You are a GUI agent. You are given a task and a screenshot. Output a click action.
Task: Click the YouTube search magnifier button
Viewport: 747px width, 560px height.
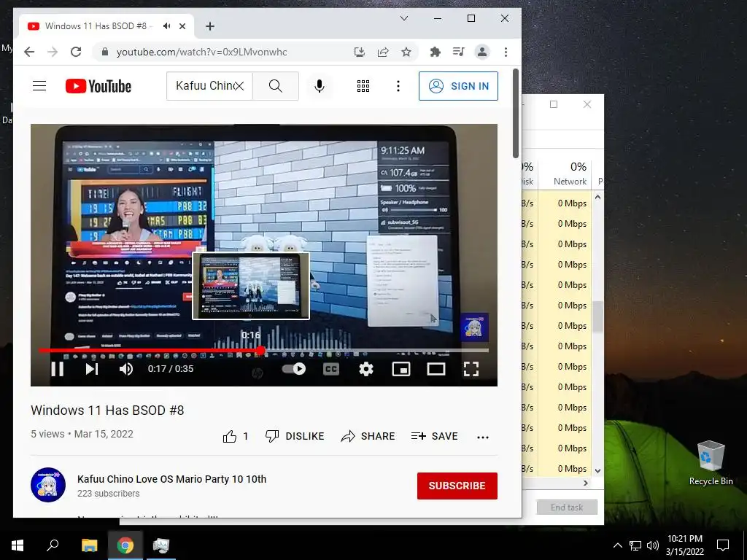275,86
